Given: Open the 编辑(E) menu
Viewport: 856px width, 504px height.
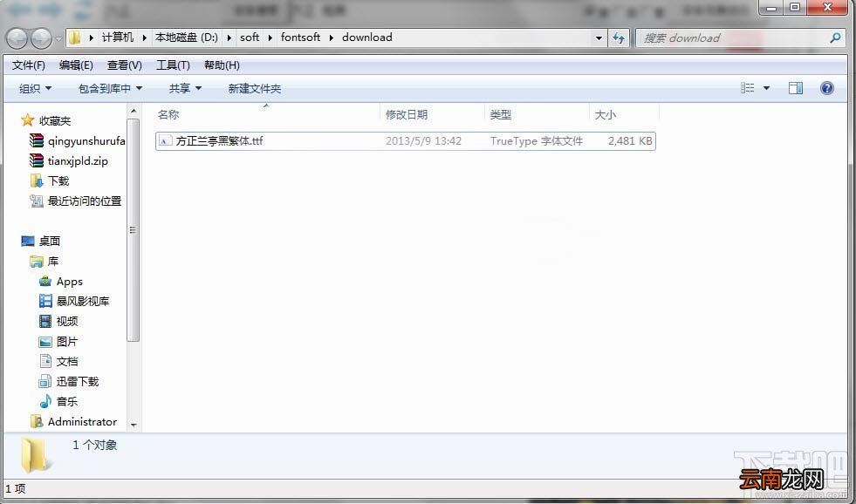Looking at the screenshot, I should coord(76,65).
